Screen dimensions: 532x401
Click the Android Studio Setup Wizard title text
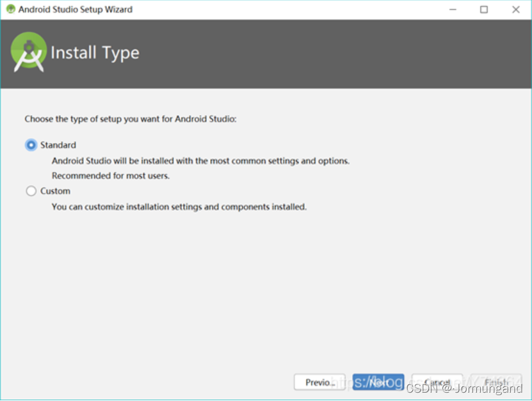coord(76,10)
